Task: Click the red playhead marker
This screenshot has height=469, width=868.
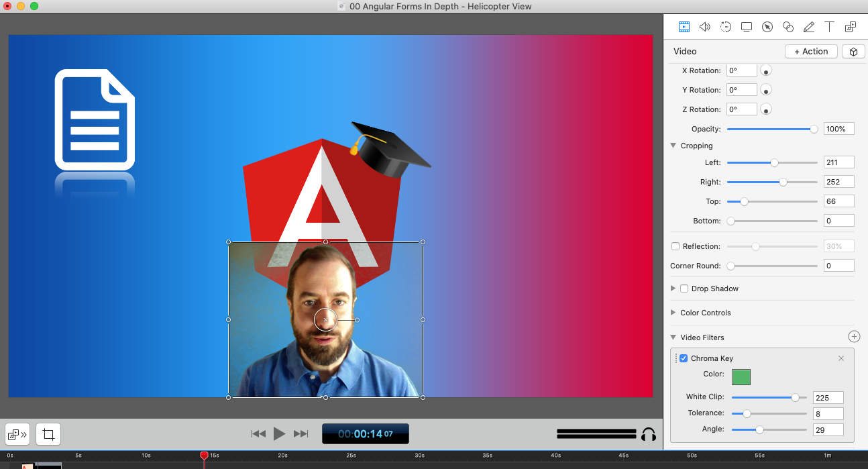Action: tap(204, 456)
